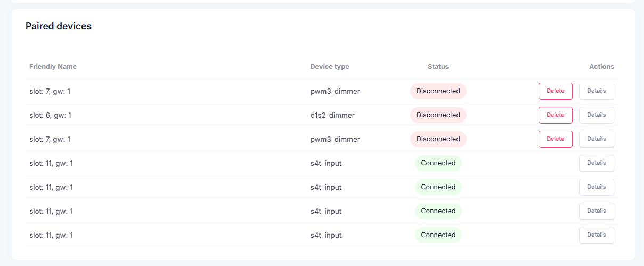This screenshot has width=644, height=266.
Task: Delete the pwm3_dimmer device in the first row
Action: (x=555, y=91)
